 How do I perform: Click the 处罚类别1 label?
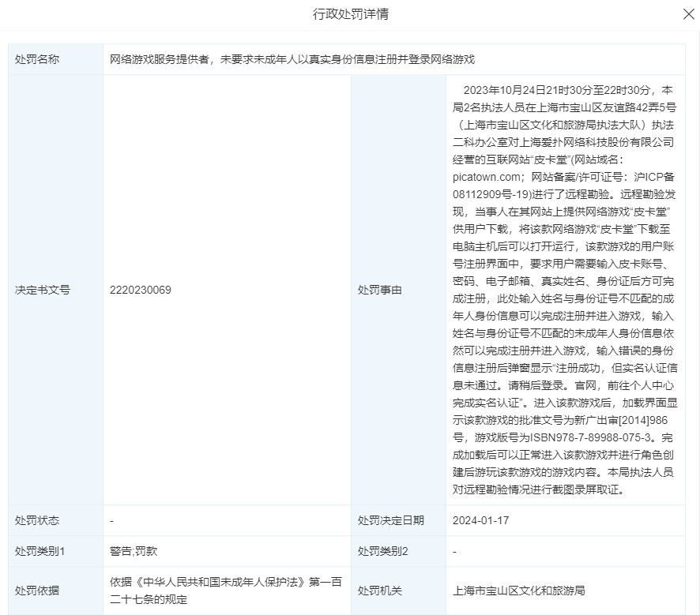(40, 551)
